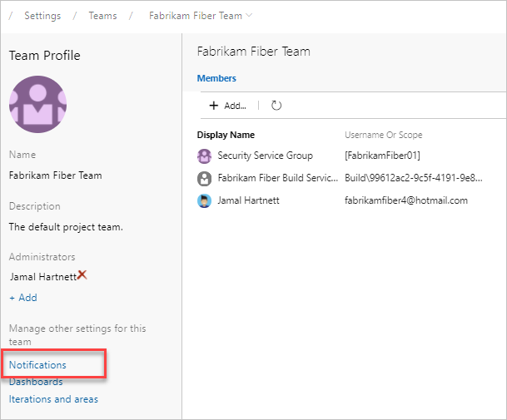Screen dimensions: 507x420
Task: Select Security Service Group member name
Action: 265,156
